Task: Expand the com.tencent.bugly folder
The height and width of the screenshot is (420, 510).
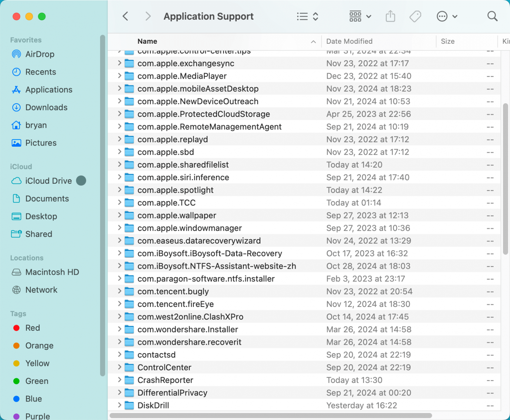Action: [x=119, y=291]
